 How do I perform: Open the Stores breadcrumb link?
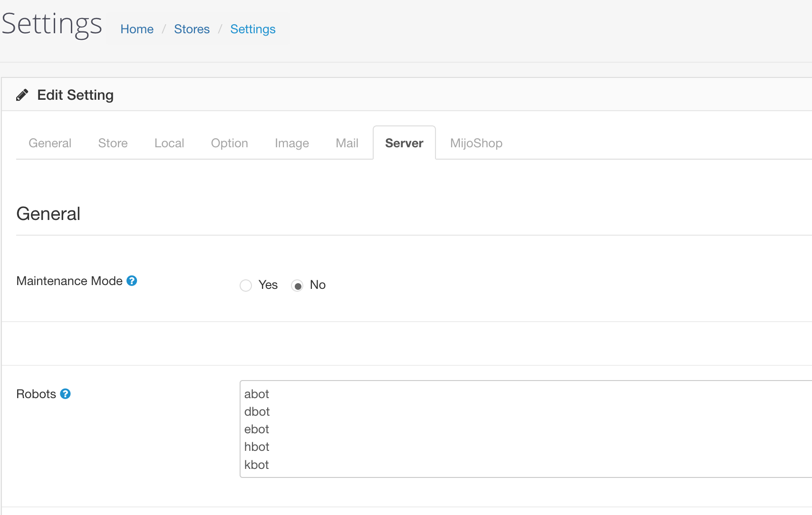pyautogui.click(x=192, y=29)
